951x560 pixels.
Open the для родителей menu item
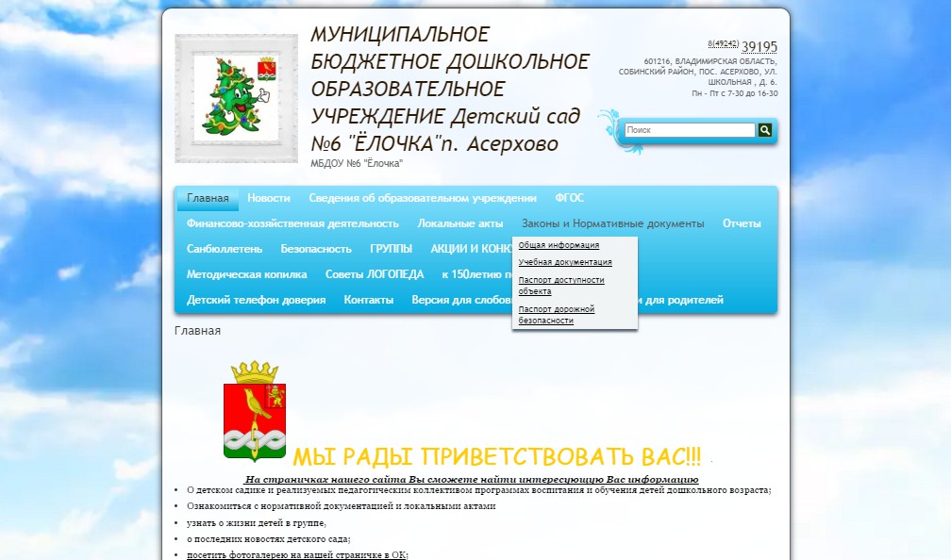[x=681, y=300]
